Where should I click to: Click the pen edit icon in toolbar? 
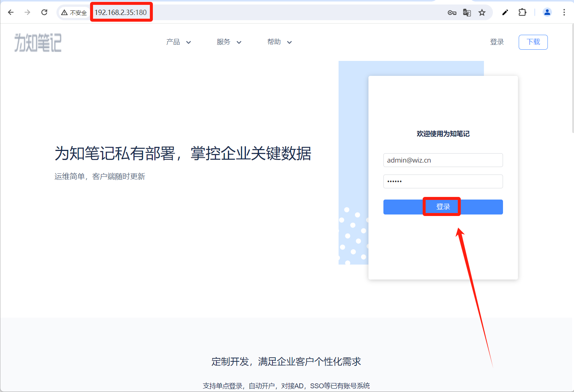point(505,12)
